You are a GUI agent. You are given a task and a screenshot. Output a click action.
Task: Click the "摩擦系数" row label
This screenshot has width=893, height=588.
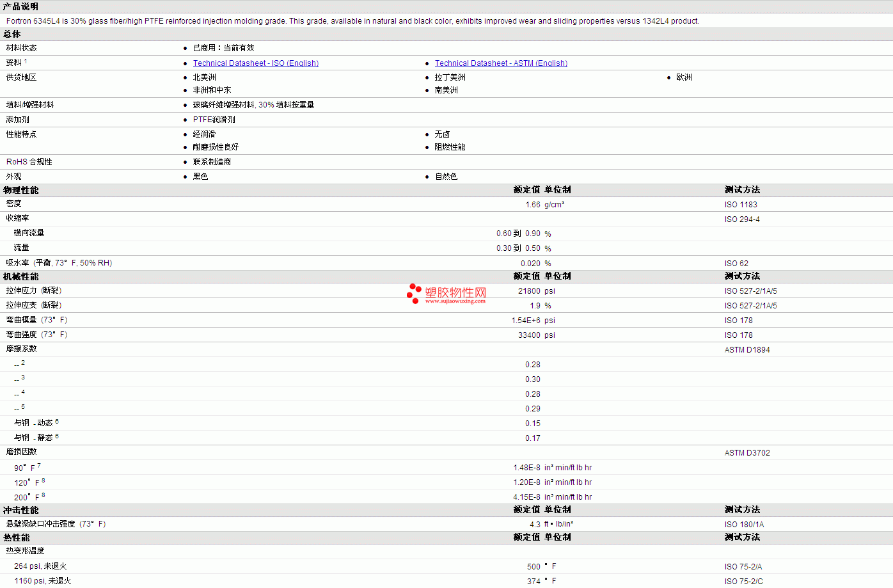22,349
